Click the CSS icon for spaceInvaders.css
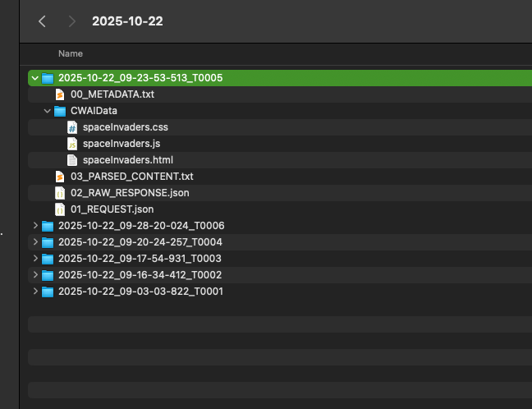 point(72,127)
